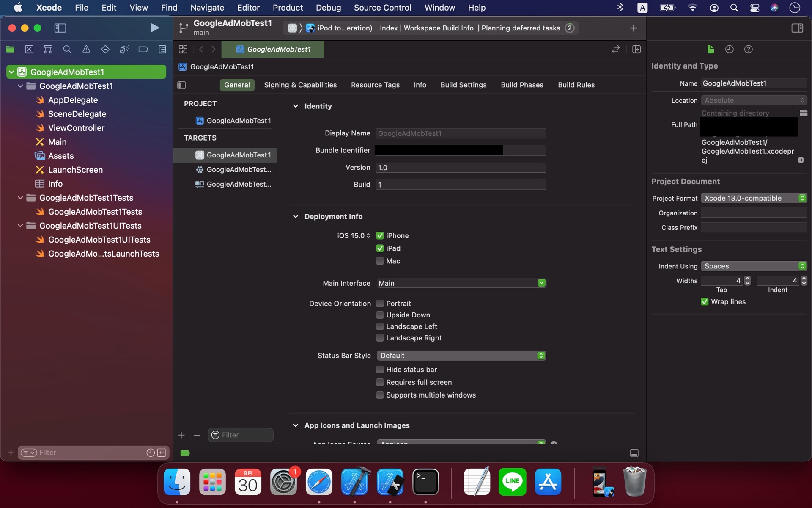Open the Project Format dropdown
This screenshot has height=508, width=812.
(x=754, y=199)
